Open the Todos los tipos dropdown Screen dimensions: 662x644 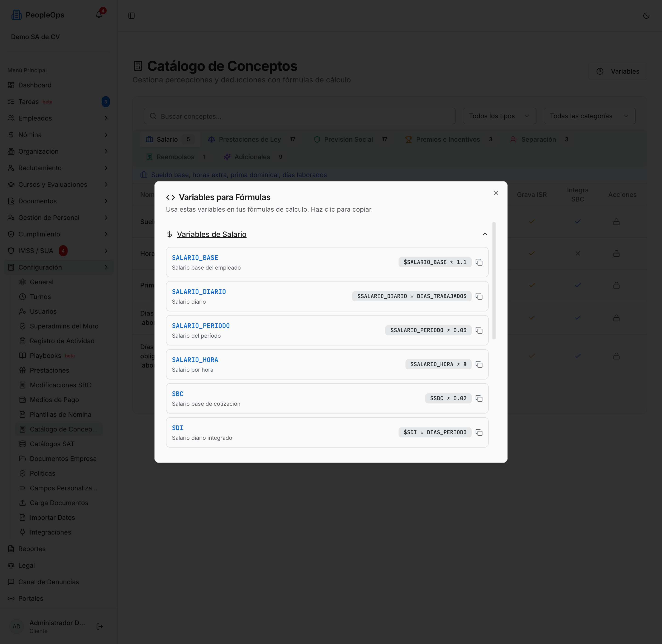pos(499,116)
